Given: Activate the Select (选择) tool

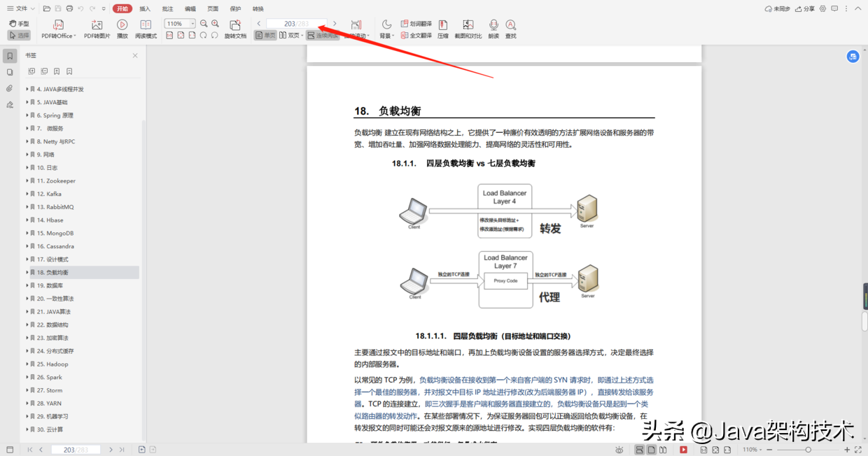Looking at the screenshot, I should (19, 35).
